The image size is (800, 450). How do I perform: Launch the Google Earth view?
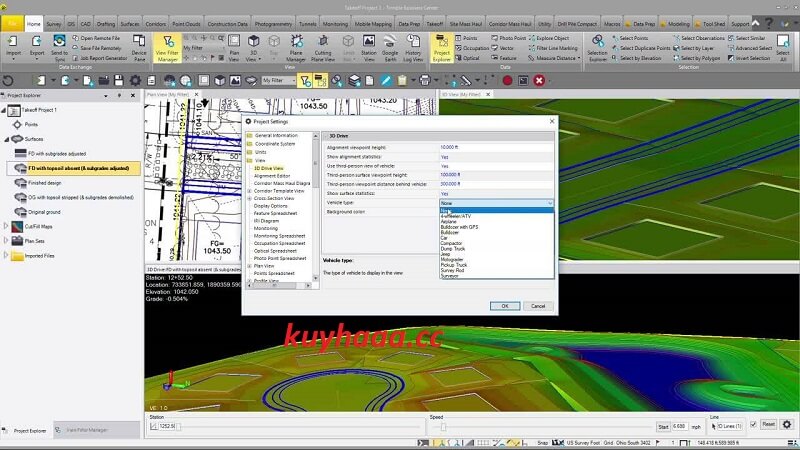coord(390,48)
